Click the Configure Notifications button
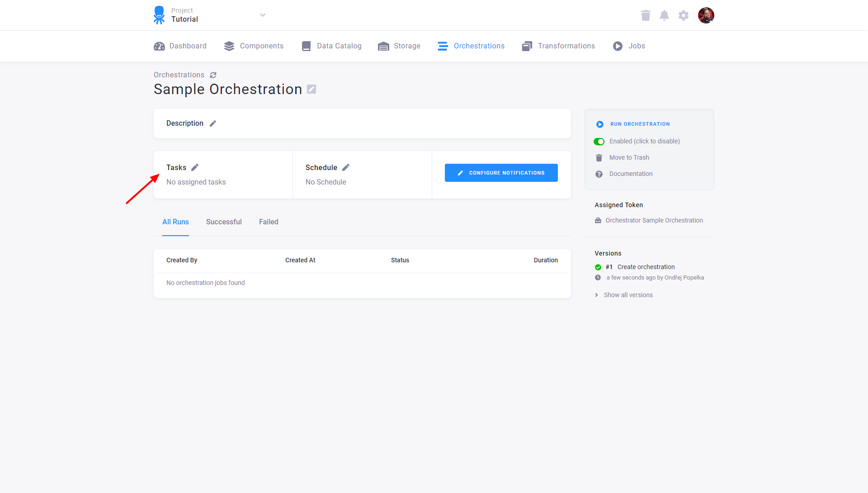The width and height of the screenshot is (868, 493). (501, 172)
